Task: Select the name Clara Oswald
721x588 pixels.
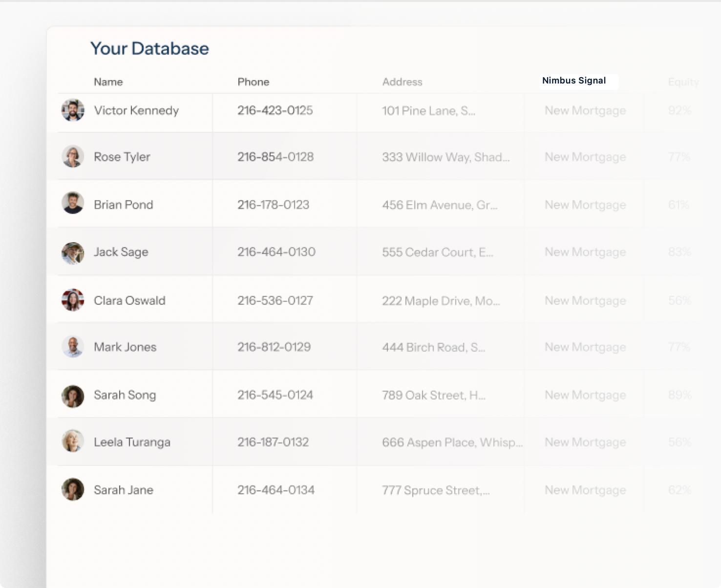Action: tap(129, 300)
